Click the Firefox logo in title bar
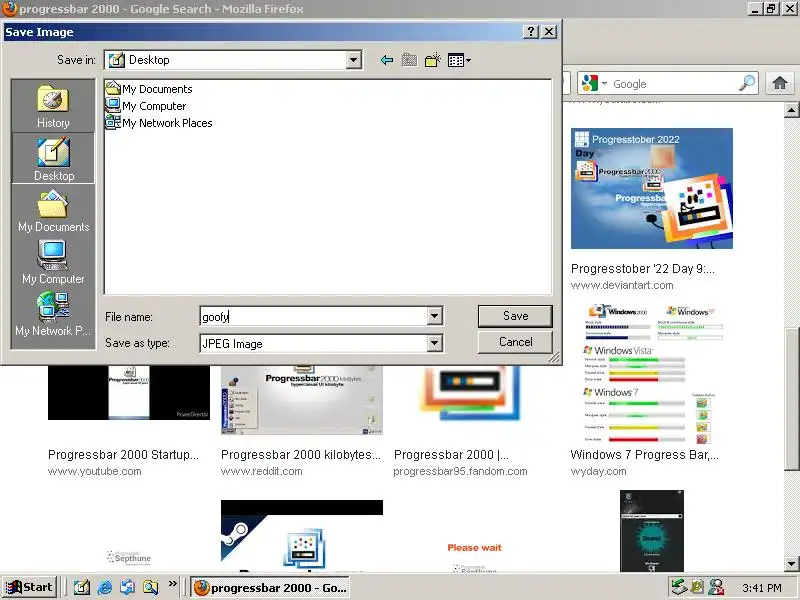 [x=9, y=9]
